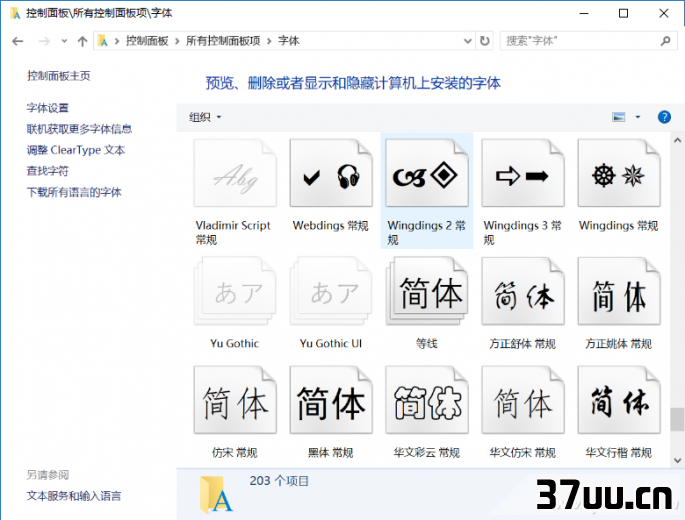Image resolution: width=685 pixels, height=520 pixels.
Task: Open the 组织 dropdown menu
Action: (205, 117)
